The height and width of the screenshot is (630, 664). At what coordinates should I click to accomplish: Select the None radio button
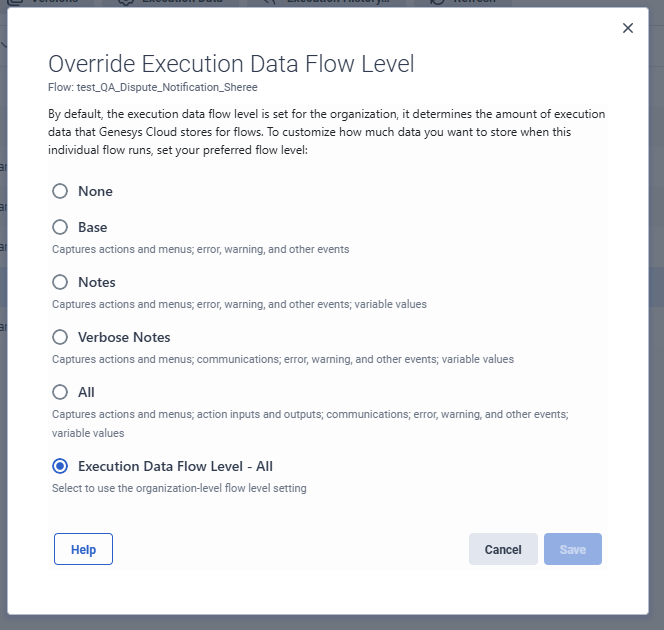click(60, 191)
